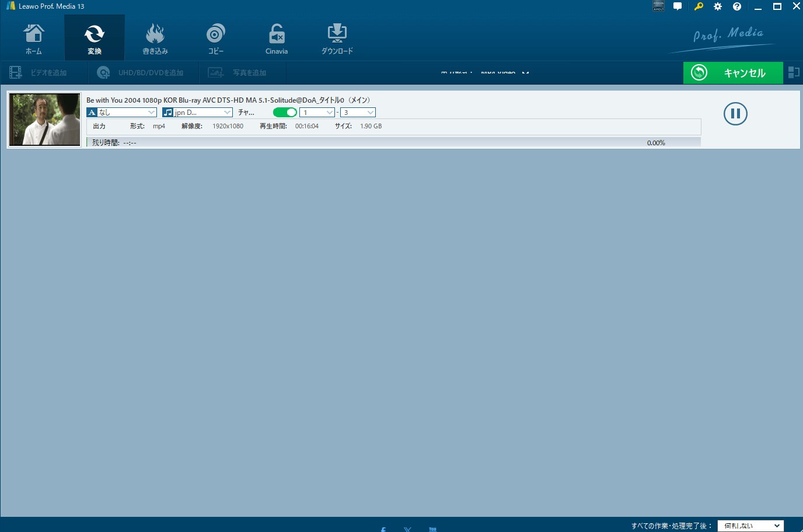Go to the Home (ホーム) module

[34, 38]
